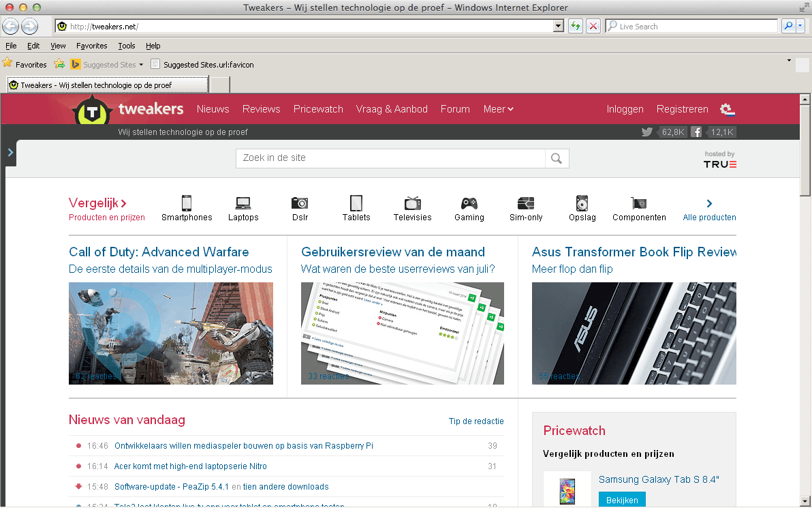Viewport: 812px width, 508px height.
Task: Open the Asus Transformer Book thumbnail
Action: point(634,333)
